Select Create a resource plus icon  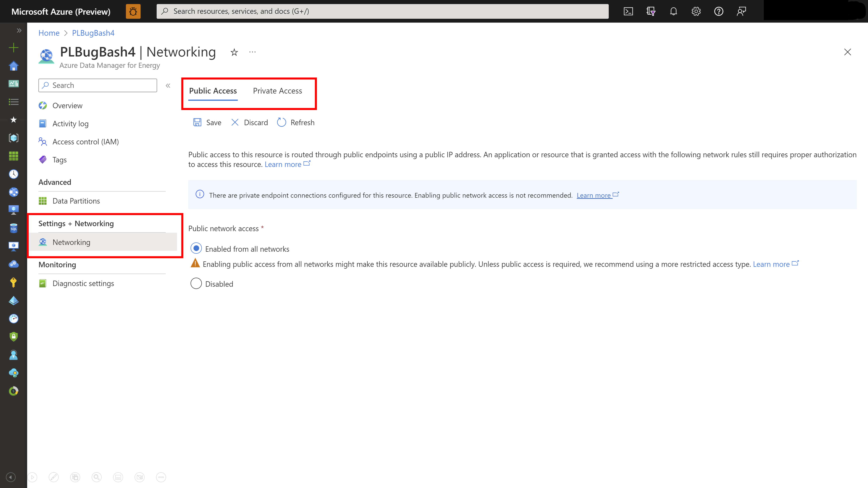click(x=13, y=48)
